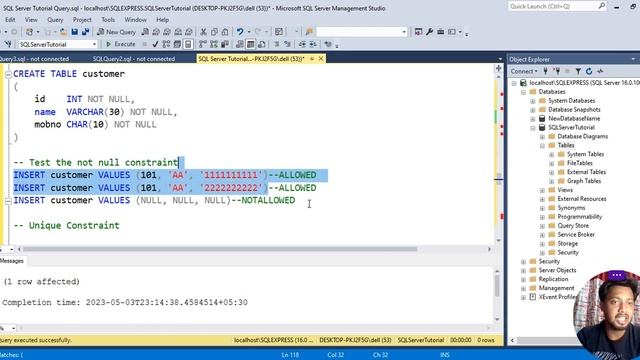The height and width of the screenshot is (360, 640).
Task: Expand the Views folder node
Action: [x=542, y=190]
